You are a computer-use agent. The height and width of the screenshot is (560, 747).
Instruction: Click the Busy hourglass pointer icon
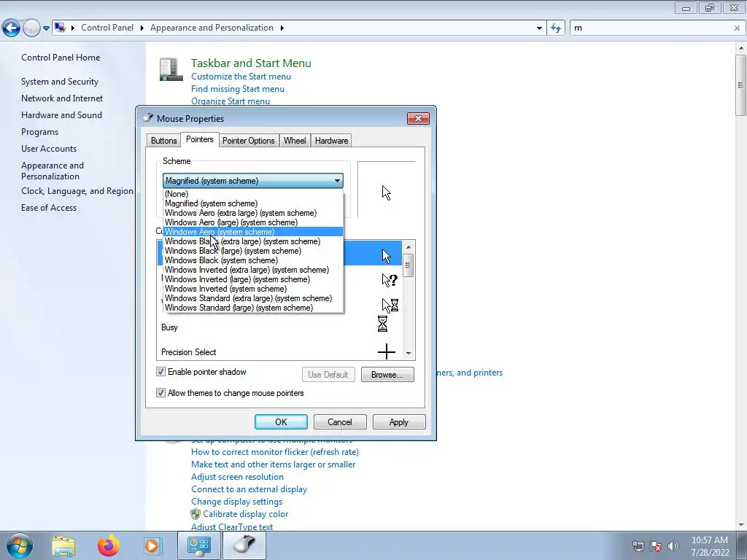tap(382, 324)
